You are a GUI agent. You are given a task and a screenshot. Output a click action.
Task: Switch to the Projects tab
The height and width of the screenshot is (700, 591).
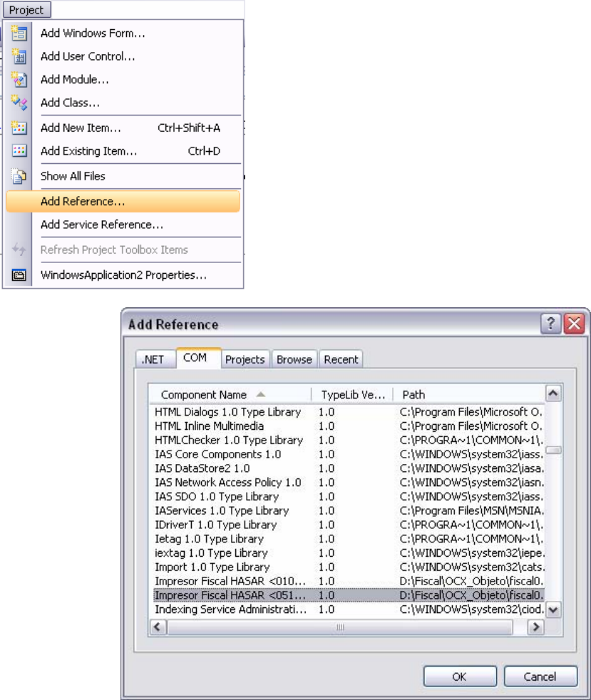(245, 359)
